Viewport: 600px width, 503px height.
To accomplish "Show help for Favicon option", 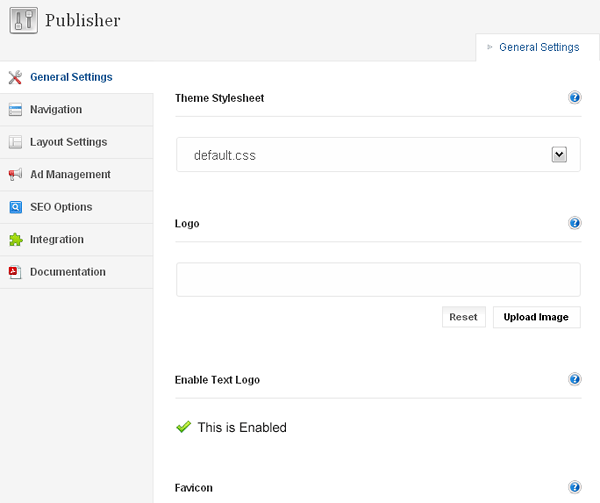I will click(575, 488).
